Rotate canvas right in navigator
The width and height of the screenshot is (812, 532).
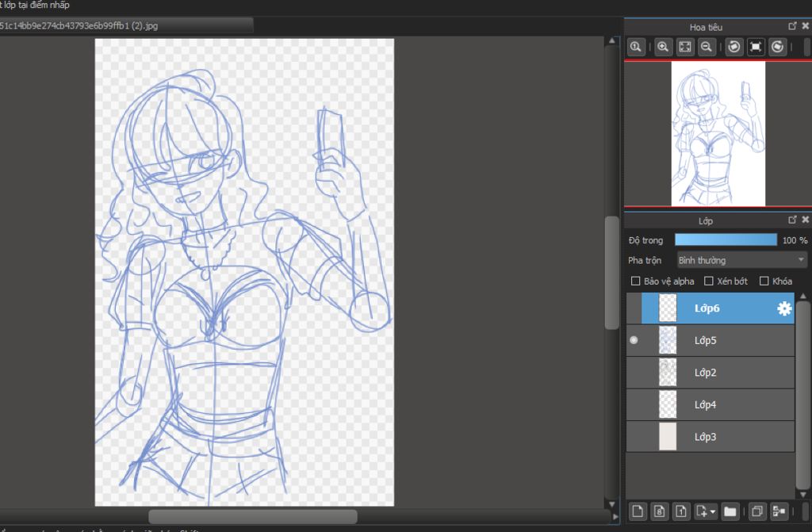click(x=777, y=48)
